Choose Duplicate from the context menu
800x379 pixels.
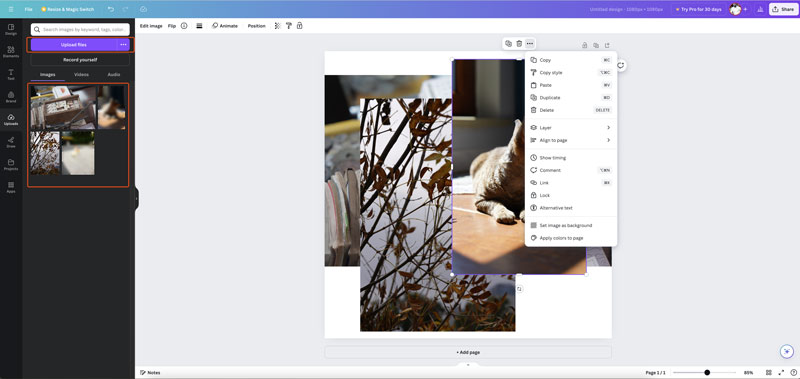(571, 97)
